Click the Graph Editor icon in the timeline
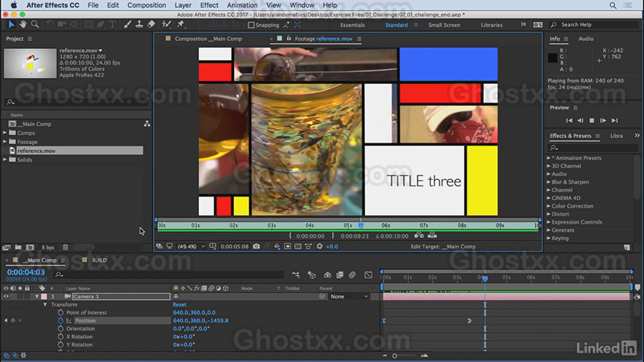This screenshot has height=362, width=644. pos(368,275)
